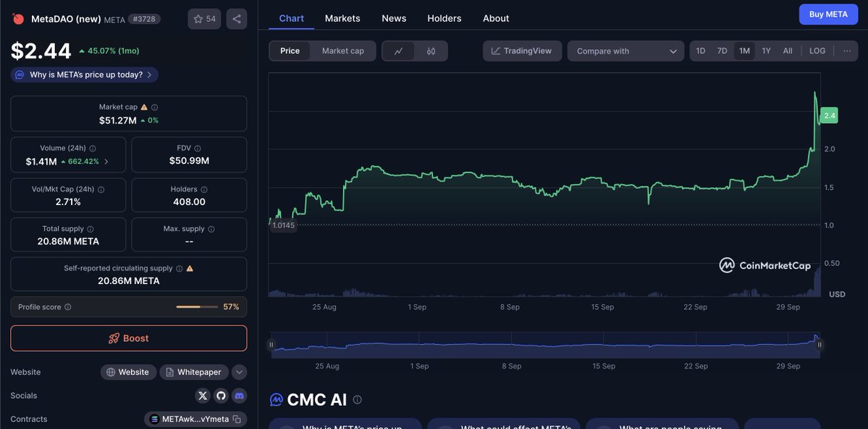
Task: Open the Website link button
Action: [x=128, y=372]
